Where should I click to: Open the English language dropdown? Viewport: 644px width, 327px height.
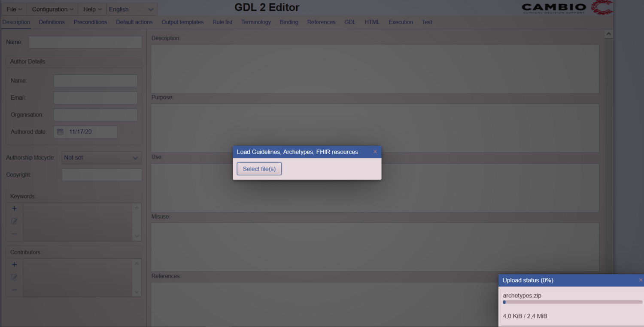[x=131, y=9]
